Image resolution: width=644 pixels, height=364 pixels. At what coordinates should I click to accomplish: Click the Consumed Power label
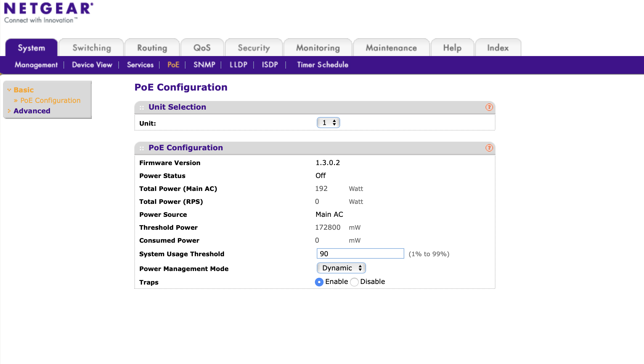(x=169, y=241)
